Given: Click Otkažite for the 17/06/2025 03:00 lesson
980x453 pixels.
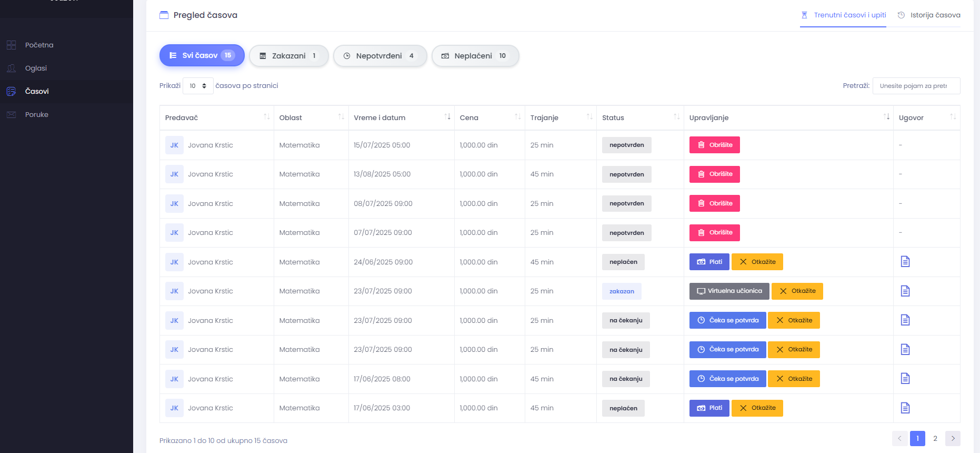Looking at the screenshot, I should [757, 408].
